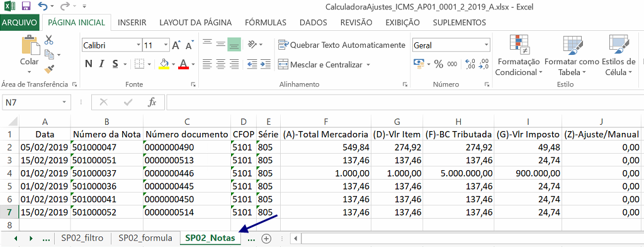Expand the Name Box dropdown arrow
644x247 pixels.
point(64,102)
